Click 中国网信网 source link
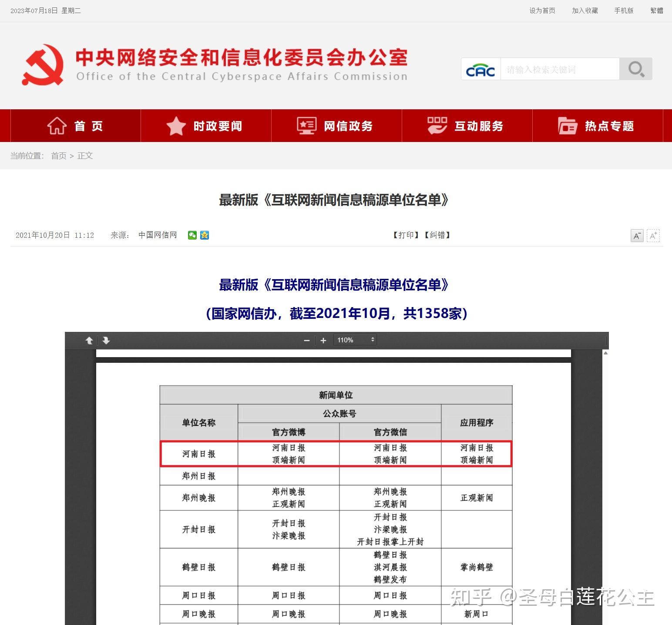This screenshot has width=672, height=625. [158, 235]
